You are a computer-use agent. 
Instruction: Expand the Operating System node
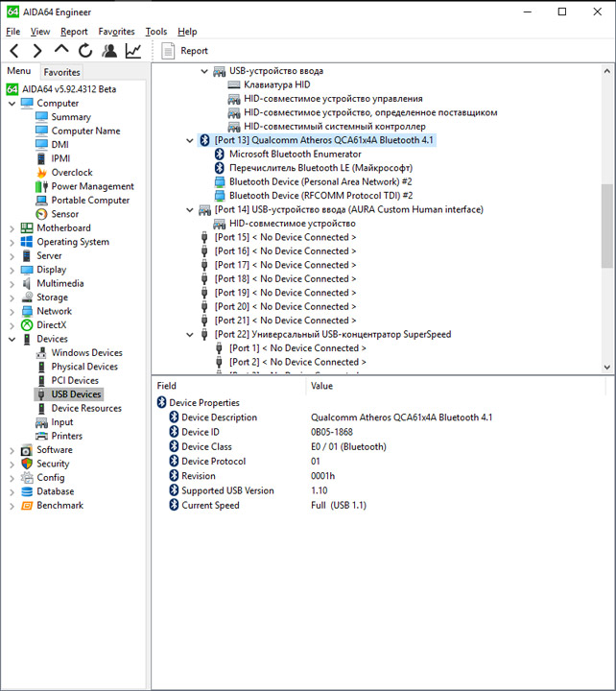pos(12,242)
